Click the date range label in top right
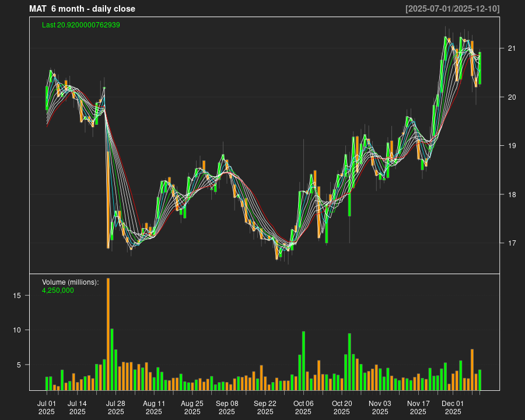This screenshot has height=420, width=525. (x=452, y=9)
